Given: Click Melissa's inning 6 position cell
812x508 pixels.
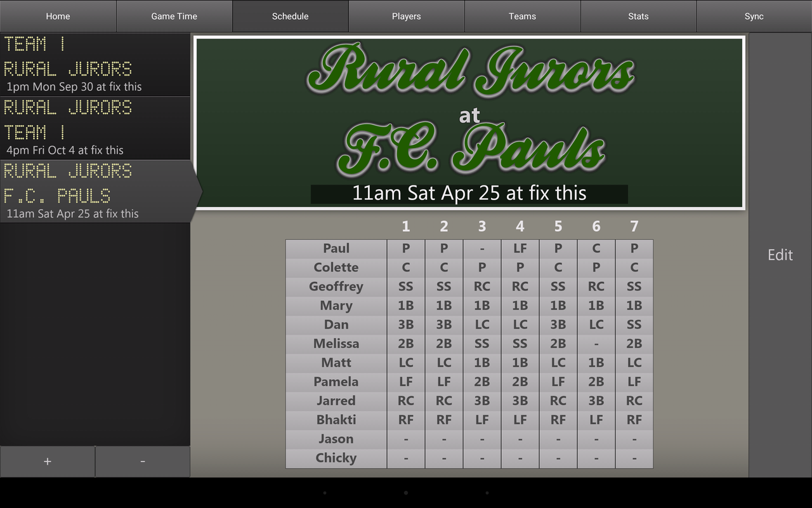Looking at the screenshot, I should point(596,344).
